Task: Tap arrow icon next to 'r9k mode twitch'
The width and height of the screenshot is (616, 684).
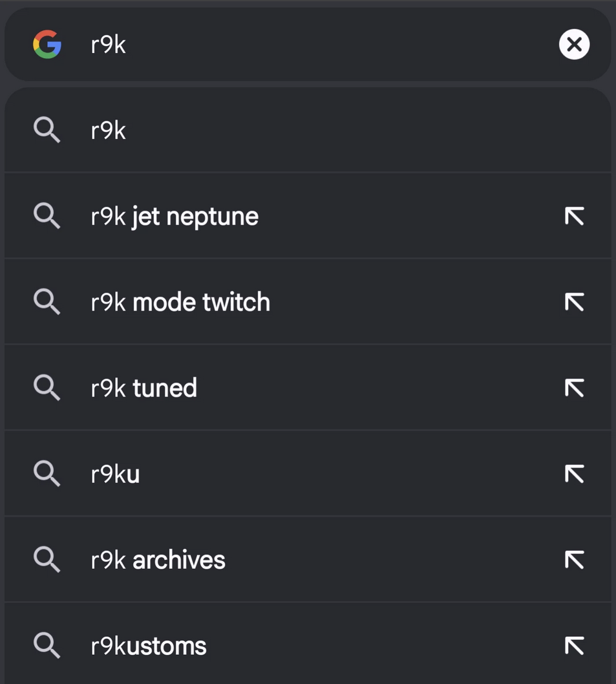Action: coord(574,302)
